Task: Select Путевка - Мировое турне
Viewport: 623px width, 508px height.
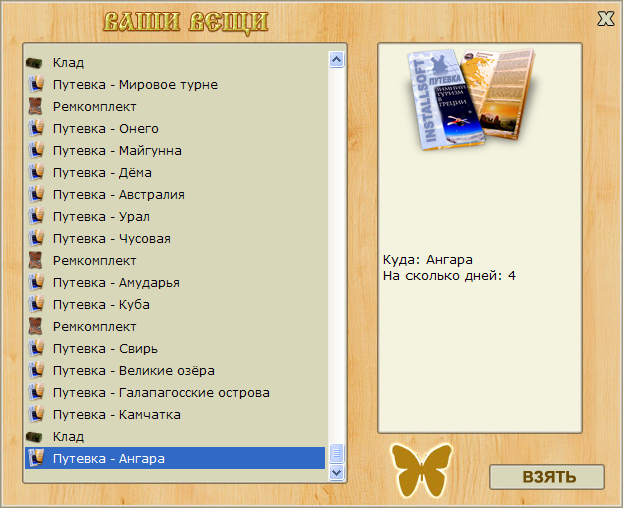Action: coord(175,84)
